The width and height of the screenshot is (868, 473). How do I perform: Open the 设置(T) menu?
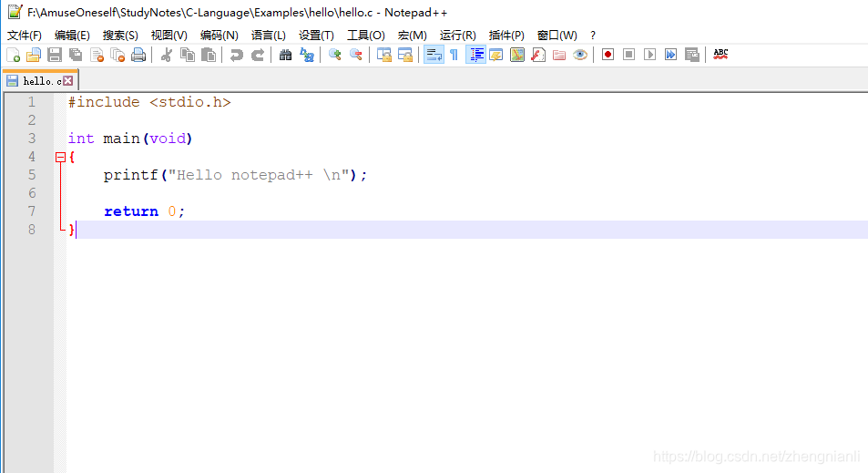316,36
